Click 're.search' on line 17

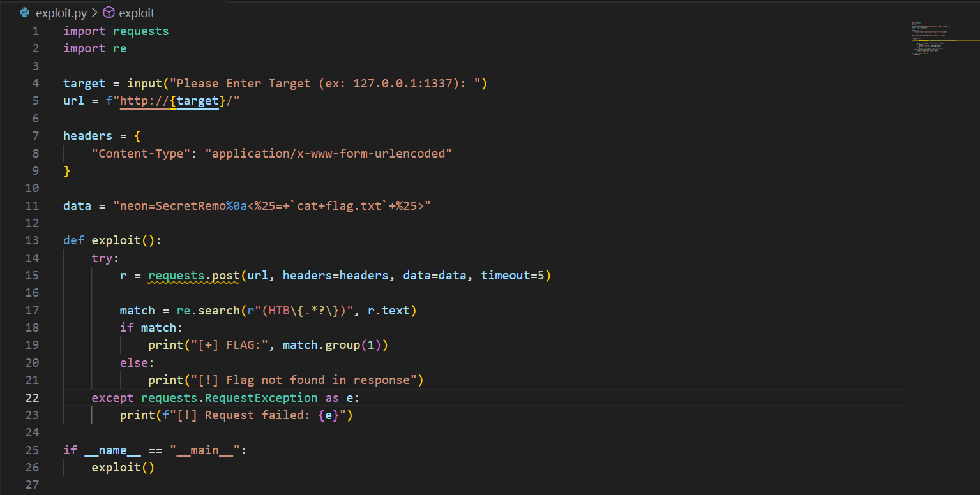point(208,310)
